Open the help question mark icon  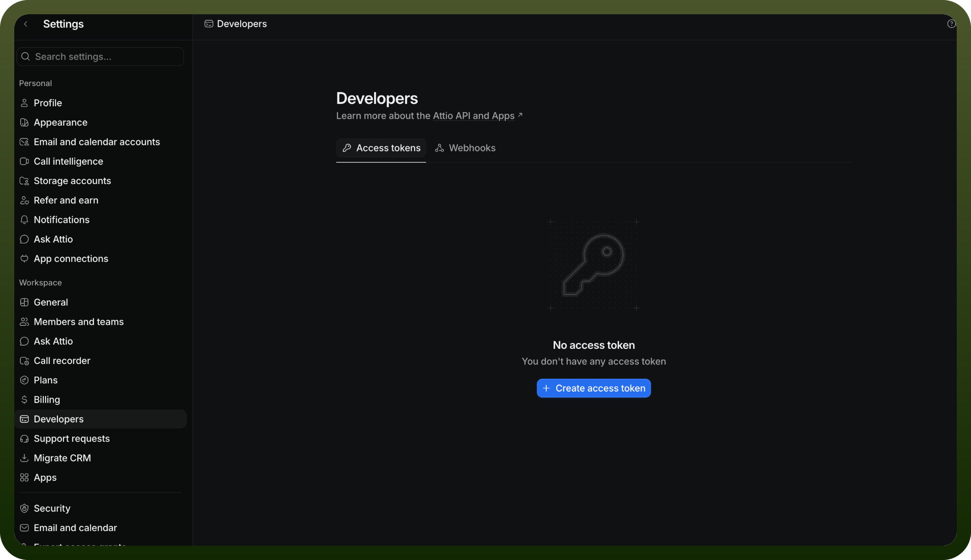click(951, 24)
